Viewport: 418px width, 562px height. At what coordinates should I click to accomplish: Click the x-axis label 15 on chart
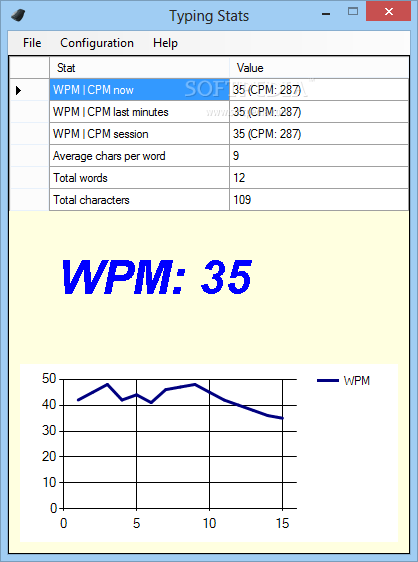click(282, 524)
